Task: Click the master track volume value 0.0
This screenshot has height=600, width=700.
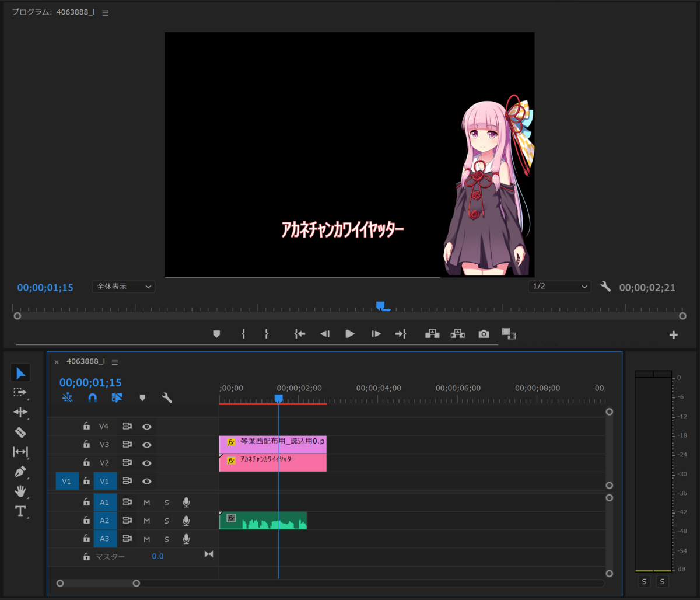Action: click(157, 556)
